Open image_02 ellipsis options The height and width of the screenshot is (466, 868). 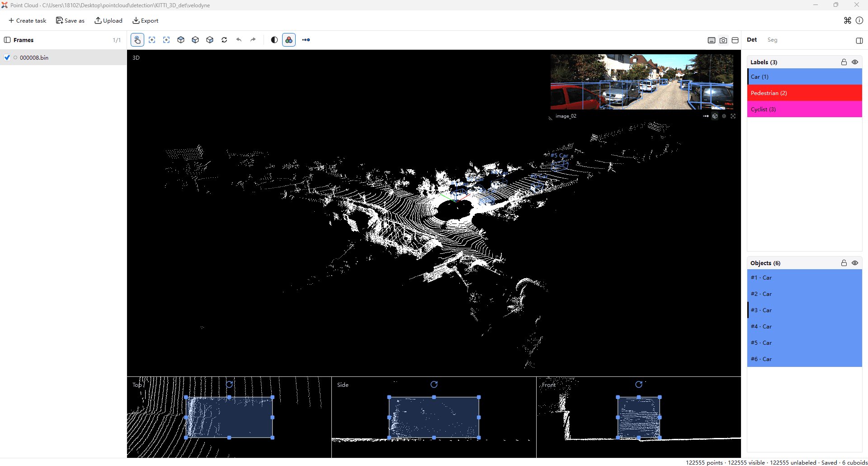(x=706, y=116)
